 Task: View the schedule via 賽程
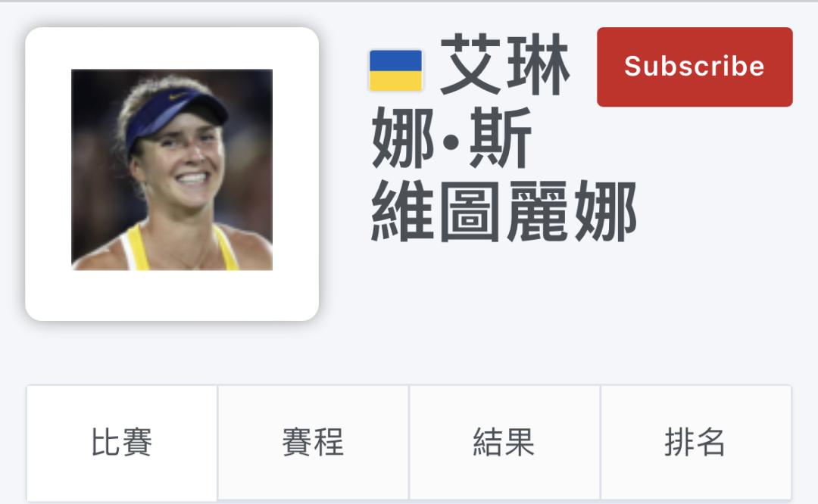coord(313,443)
